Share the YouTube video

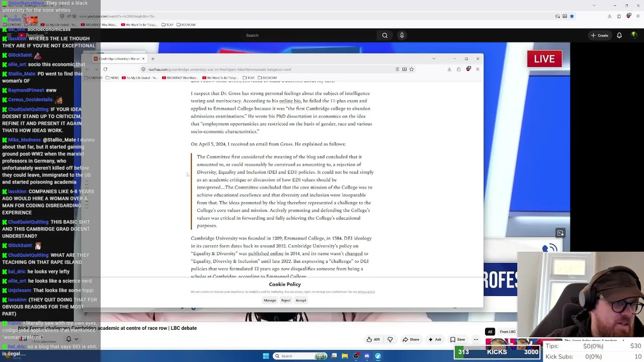click(411, 339)
